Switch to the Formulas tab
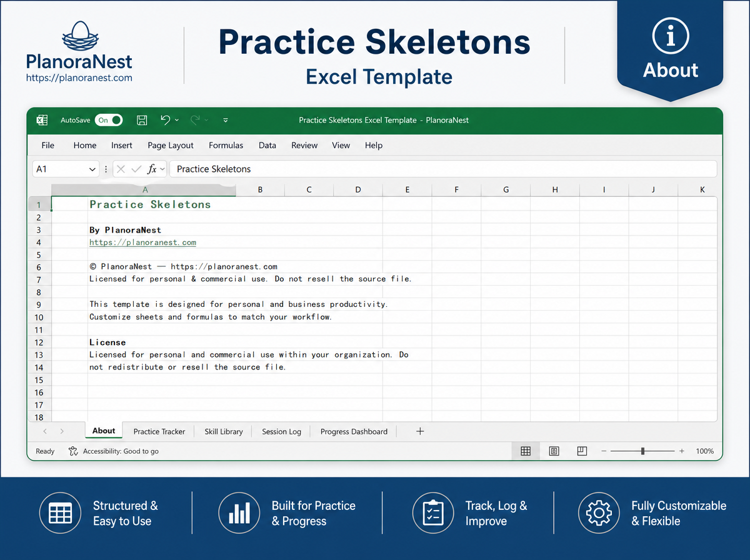 pos(226,145)
